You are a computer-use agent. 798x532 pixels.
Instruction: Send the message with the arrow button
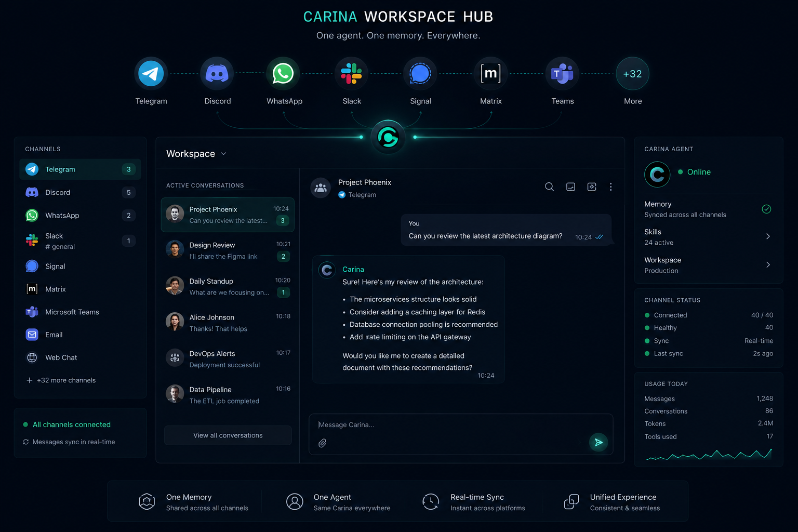(x=598, y=442)
